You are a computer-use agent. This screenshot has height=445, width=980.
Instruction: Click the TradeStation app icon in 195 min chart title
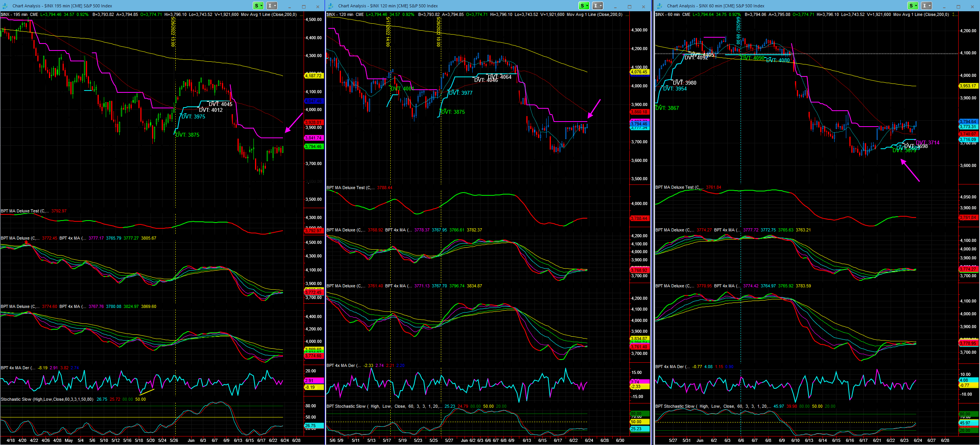[x=5, y=6]
